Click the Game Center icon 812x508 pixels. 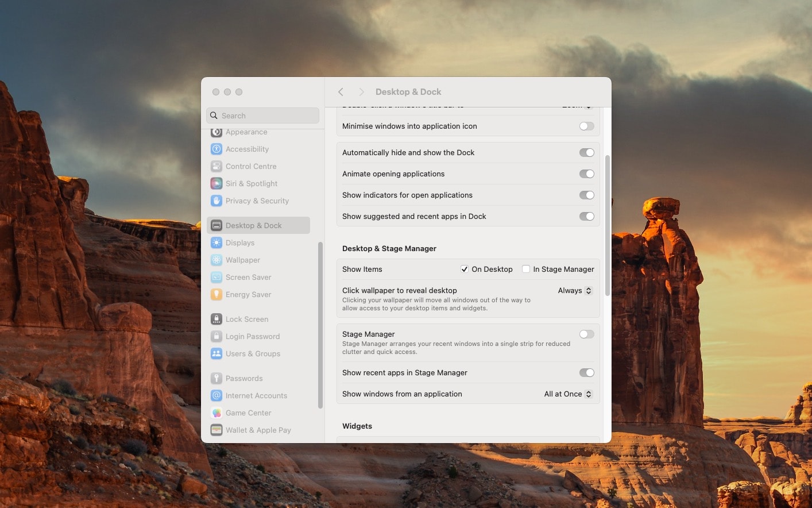pos(216,413)
